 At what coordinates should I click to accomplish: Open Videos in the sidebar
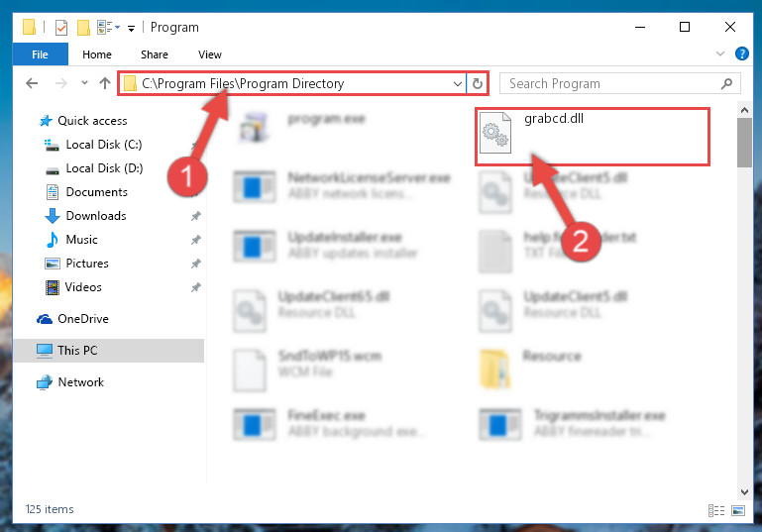(x=83, y=287)
